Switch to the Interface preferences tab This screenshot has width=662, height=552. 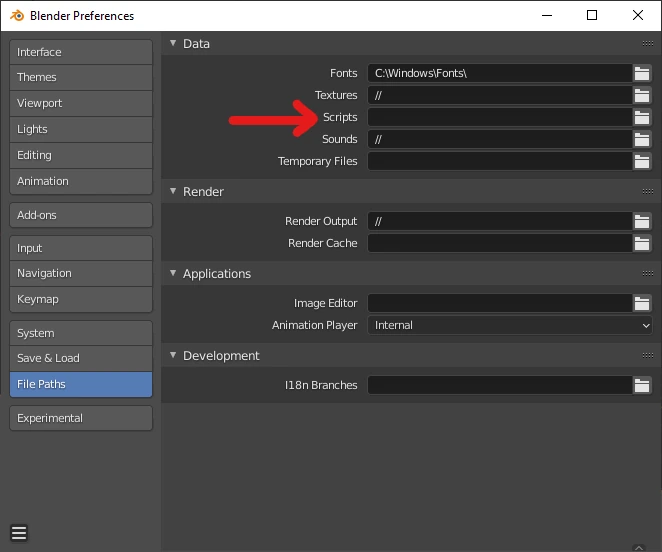pos(81,52)
